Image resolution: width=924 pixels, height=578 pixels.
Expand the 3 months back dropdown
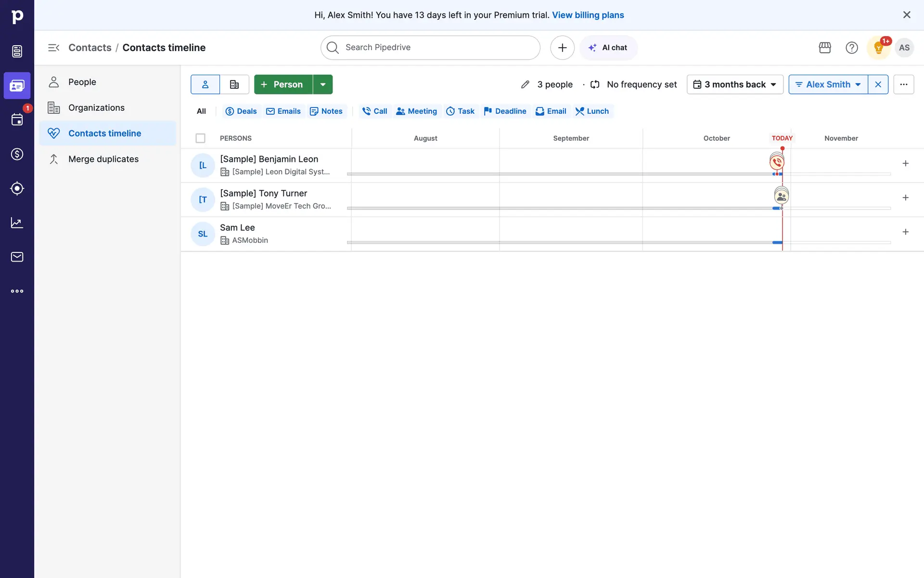(735, 84)
